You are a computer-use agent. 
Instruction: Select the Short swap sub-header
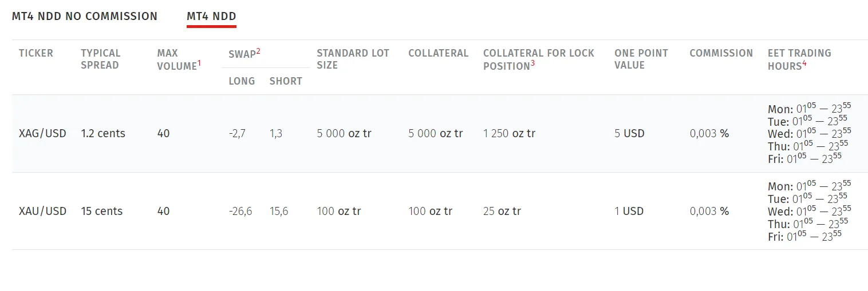(286, 81)
